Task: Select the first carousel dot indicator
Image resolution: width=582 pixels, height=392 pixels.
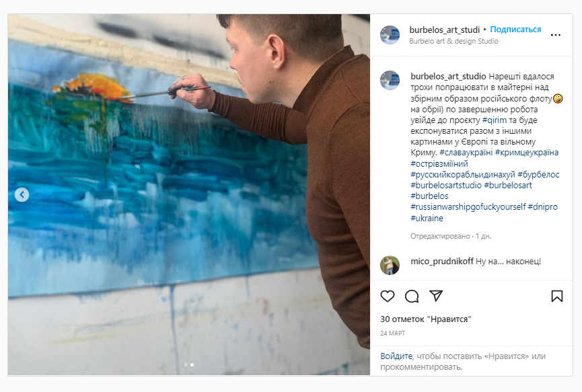Action: pos(186,365)
